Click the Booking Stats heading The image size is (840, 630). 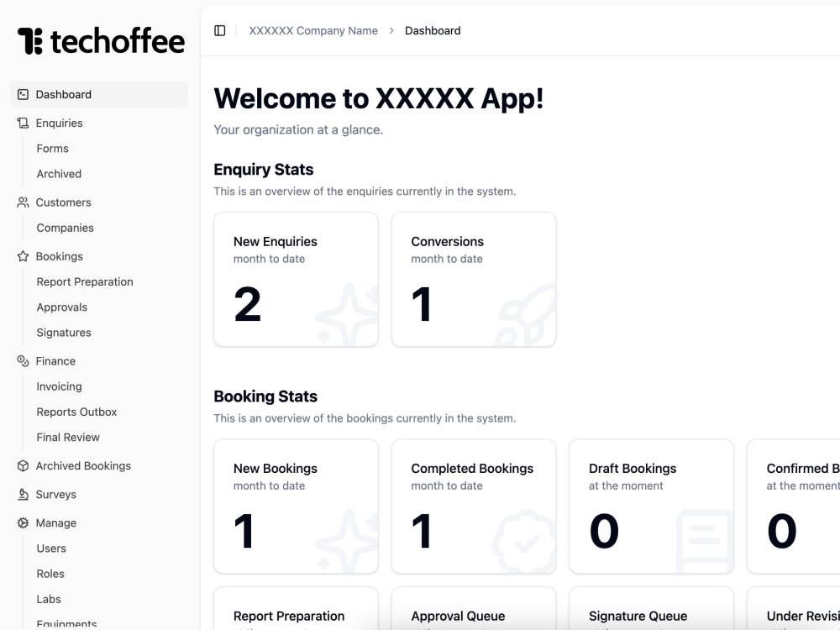(265, 396)
